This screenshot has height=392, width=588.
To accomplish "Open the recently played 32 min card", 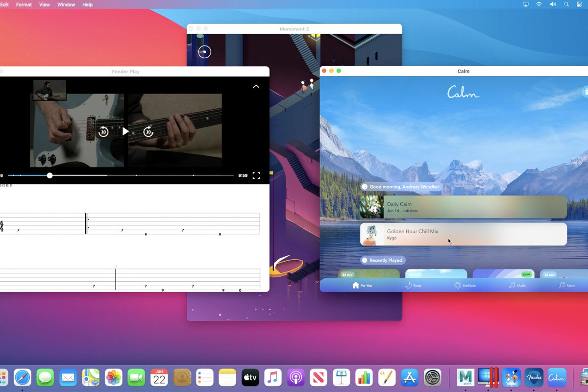I will [369, 274].
